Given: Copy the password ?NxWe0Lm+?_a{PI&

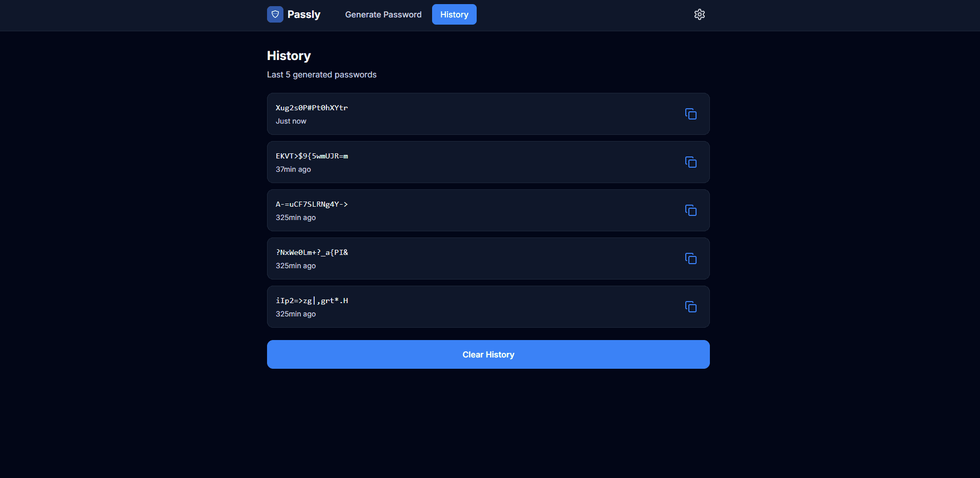Looking at the screenshot, I should pos(691,258).
